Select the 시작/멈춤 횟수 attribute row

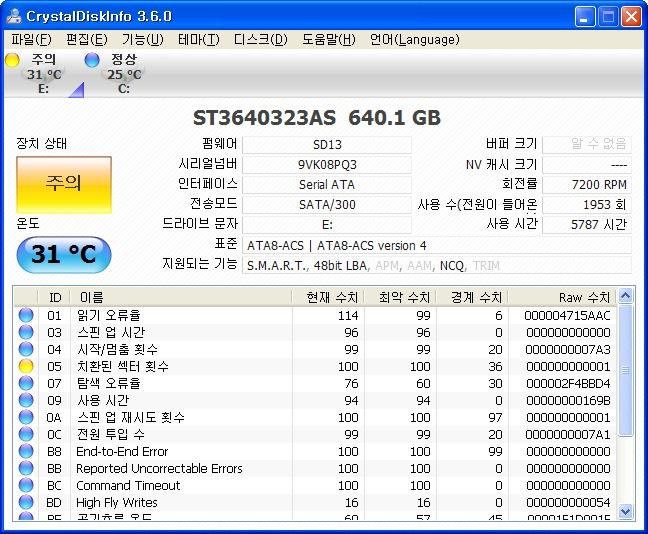coord(315,349)
